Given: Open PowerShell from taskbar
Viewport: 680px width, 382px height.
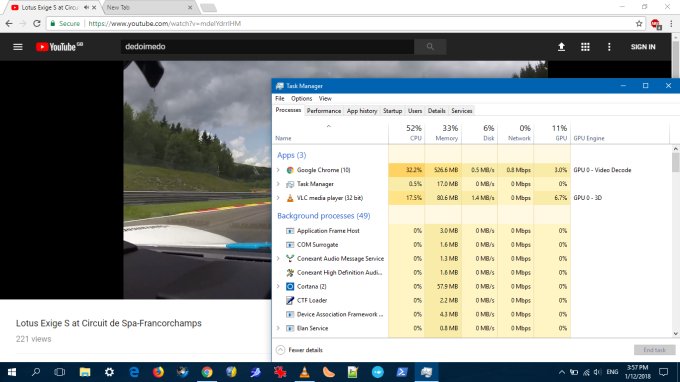Looking at the screenshot, I should pyautogui.click(x=402, y=372).
